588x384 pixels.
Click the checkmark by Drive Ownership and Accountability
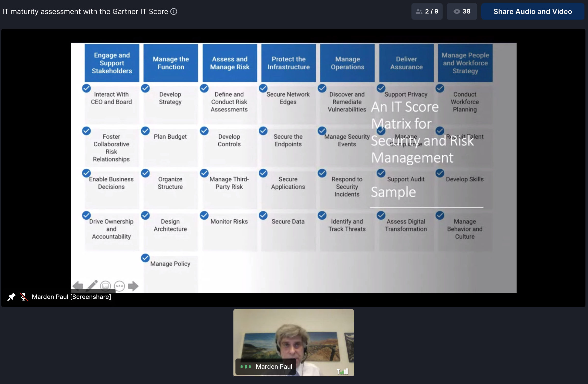coord(86,215)
